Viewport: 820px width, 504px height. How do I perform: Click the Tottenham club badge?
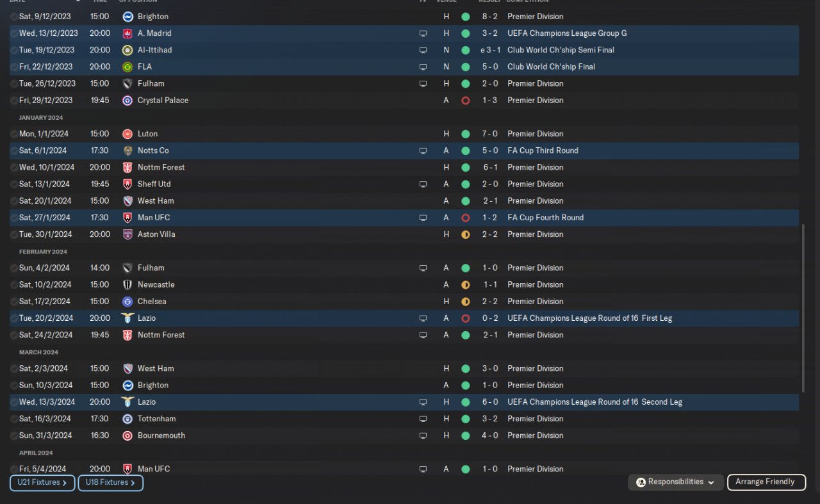pyautogui.click(x=127, y=419)
